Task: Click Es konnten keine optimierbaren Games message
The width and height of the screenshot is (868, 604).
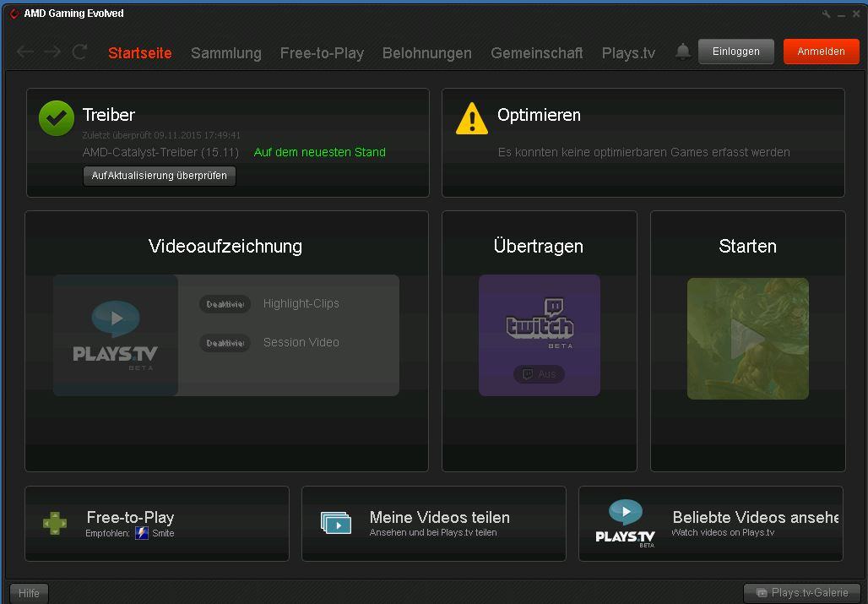Action: point(643,152)
